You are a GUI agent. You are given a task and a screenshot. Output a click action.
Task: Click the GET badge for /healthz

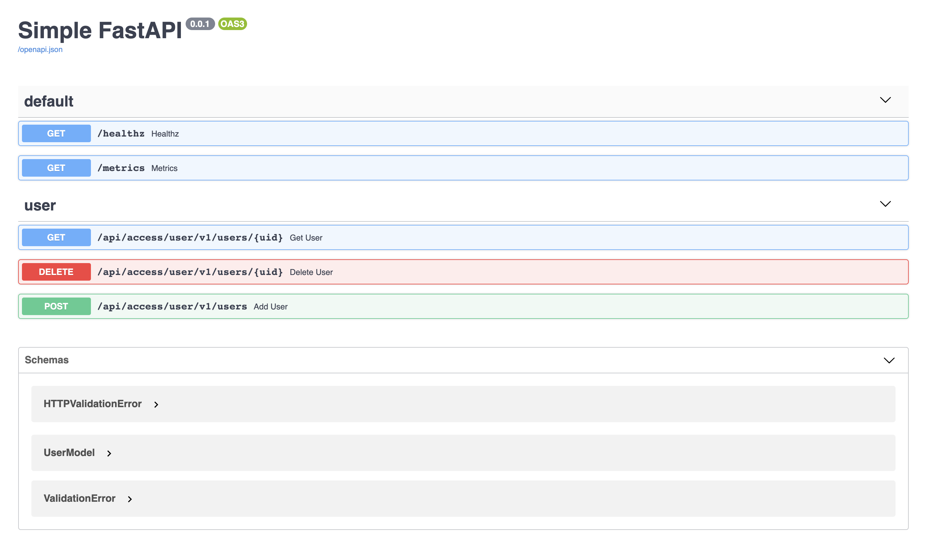[56, 133]
